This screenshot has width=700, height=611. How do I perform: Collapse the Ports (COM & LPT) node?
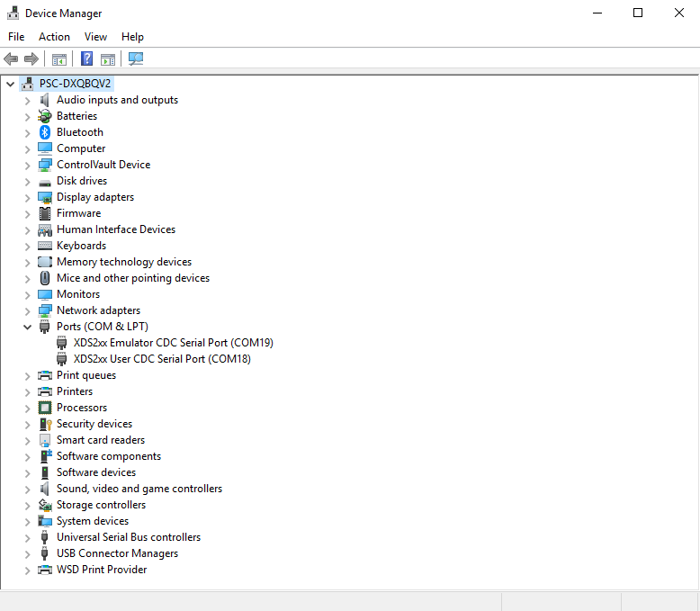tap(27, 327)
